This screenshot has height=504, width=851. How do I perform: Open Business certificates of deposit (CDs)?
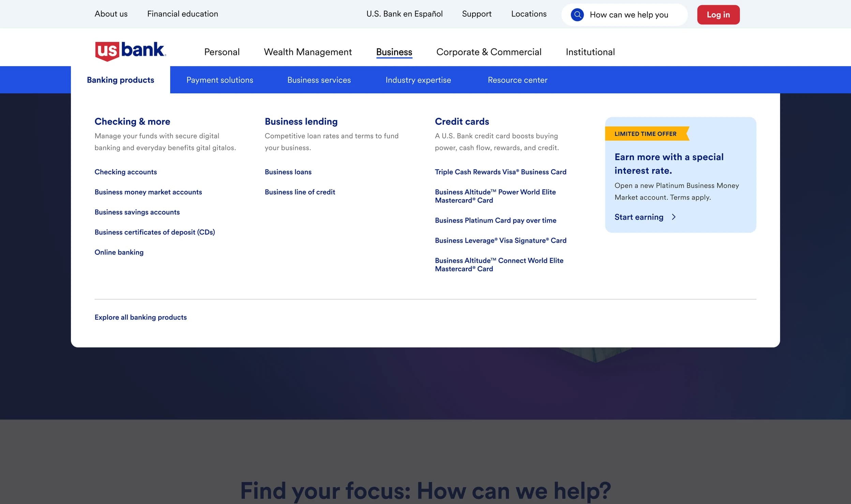tap(155, 232)
